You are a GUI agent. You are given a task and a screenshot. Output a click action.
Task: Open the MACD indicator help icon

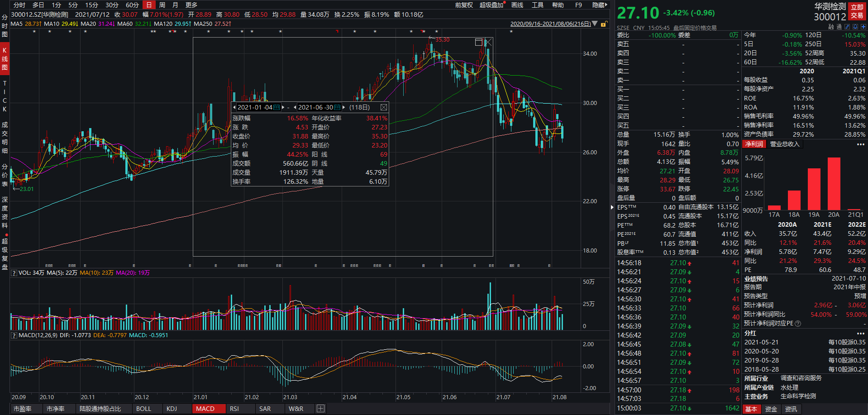pyautogui.click(x=14, y=335)
